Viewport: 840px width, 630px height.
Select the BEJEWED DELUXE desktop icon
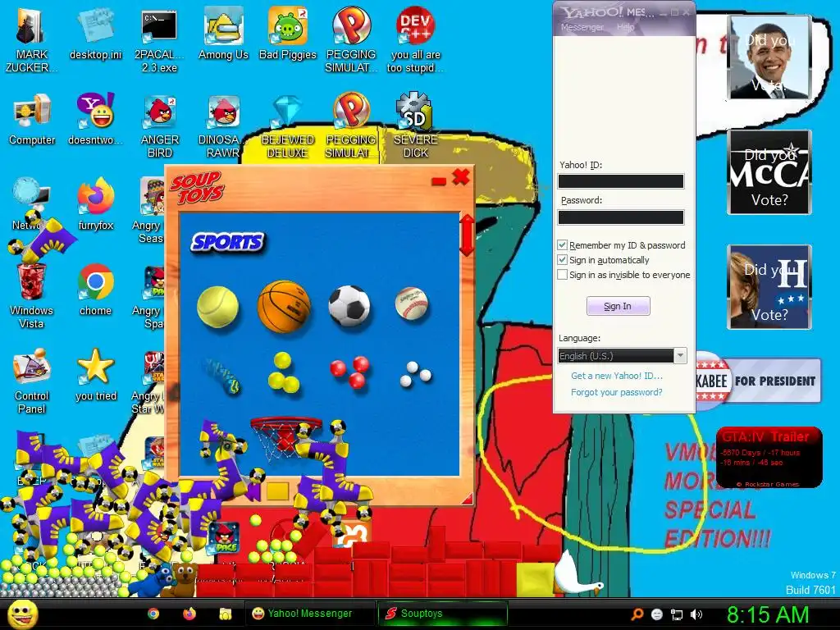288,125
